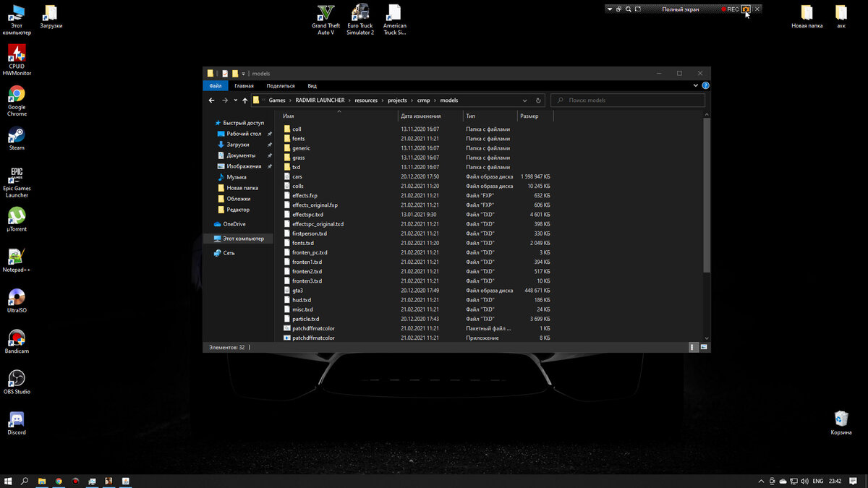The width and height of the screenshot is (868, 488).
Task: Expand the address bar history dropdown
Action: coord(524,100)
